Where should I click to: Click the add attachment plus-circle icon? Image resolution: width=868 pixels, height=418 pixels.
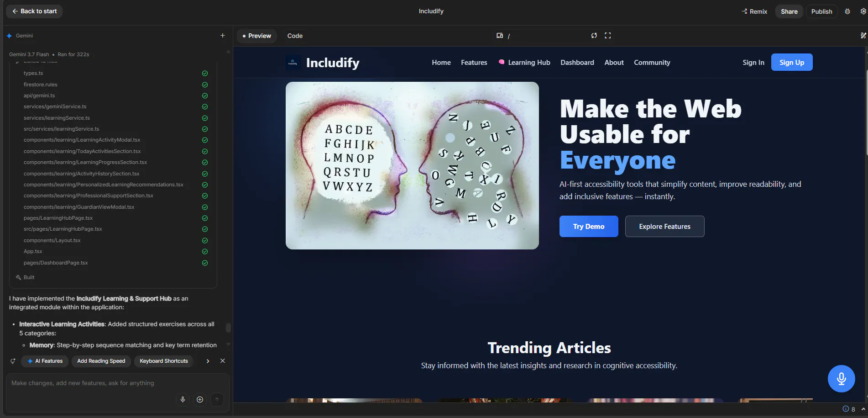point(200,400)
